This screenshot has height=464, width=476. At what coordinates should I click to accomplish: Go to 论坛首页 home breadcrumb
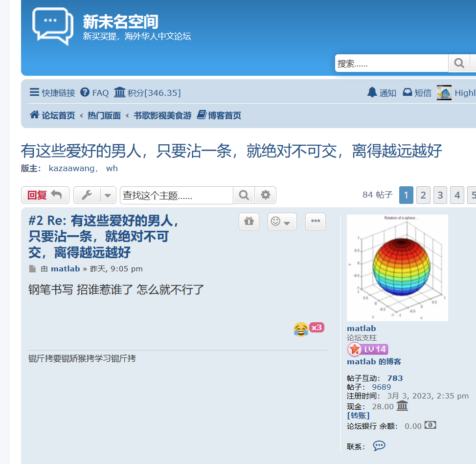click(52, 115)
